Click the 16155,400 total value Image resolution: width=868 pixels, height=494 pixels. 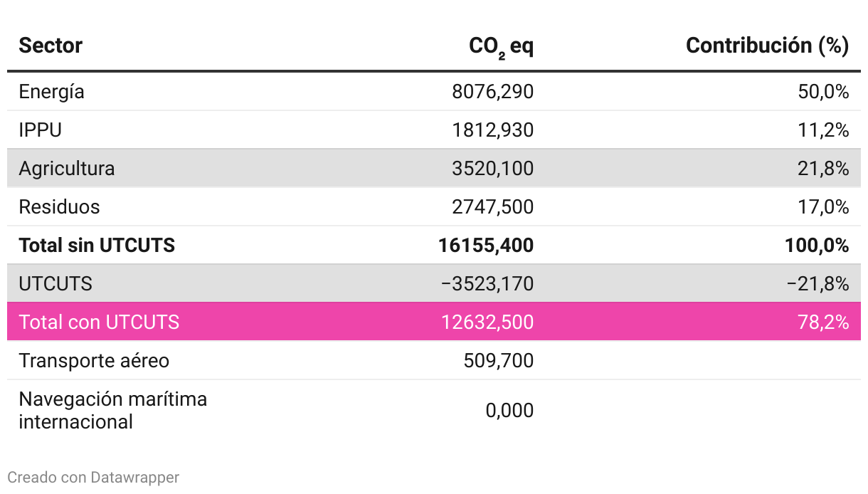click(x=486, y=246)
